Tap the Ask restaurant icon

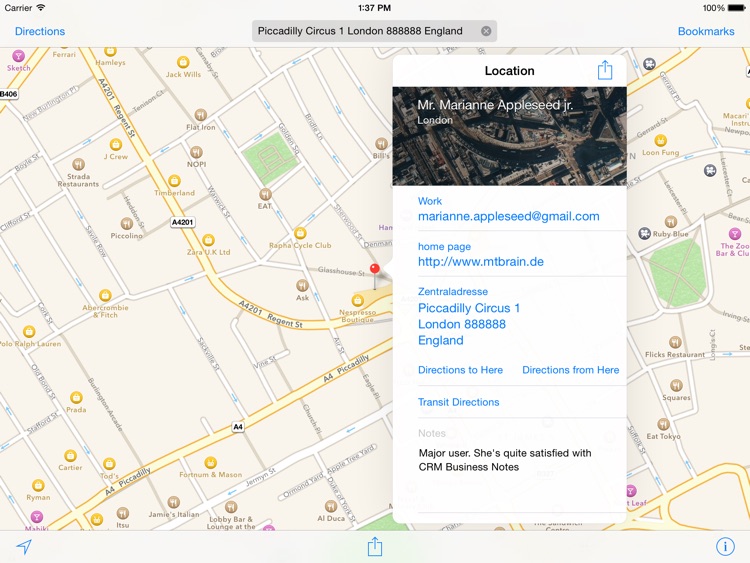[x=302, y=286]
